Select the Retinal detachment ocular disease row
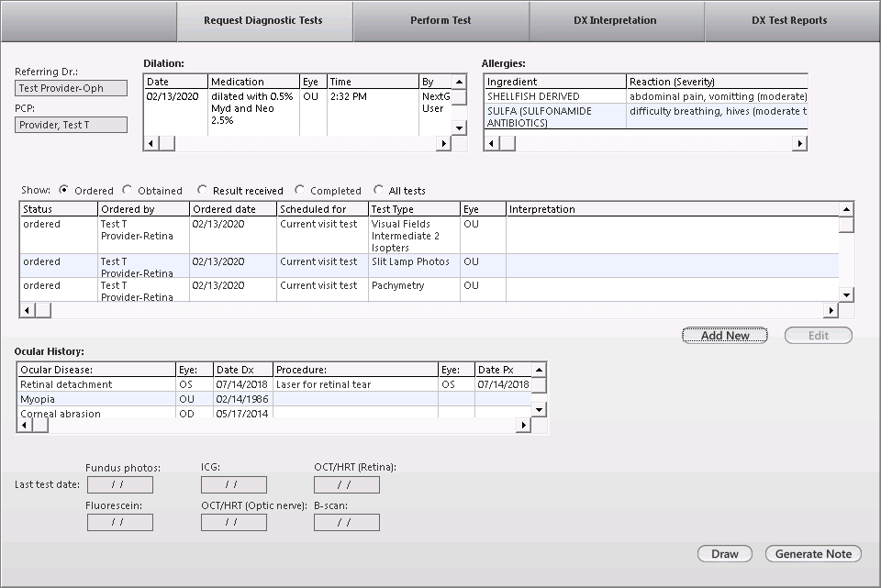The image size is (881, 588). (x=274, y=384)
